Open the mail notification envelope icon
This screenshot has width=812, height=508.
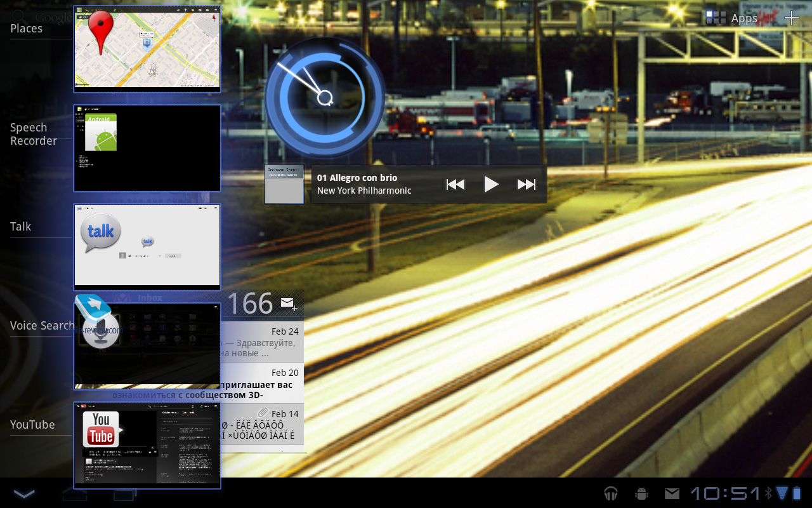pos(672,493)
